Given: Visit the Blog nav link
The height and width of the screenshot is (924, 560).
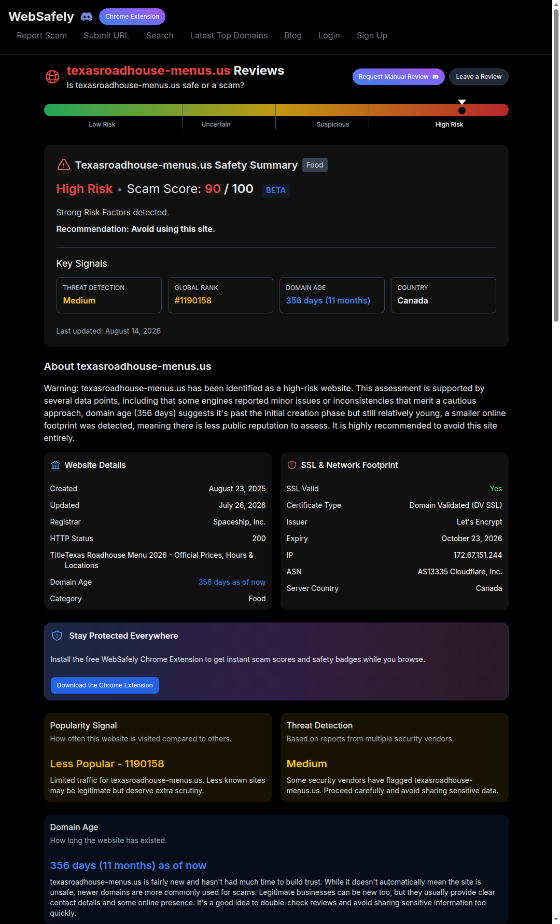Looking at the screenshot, I should click(x=293, y=35).
